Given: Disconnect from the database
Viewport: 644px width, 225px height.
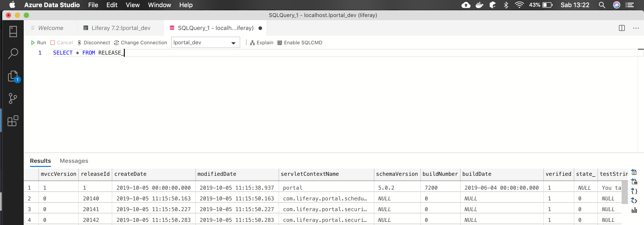Looking at the screenshot, I should (x=93, y=42).
